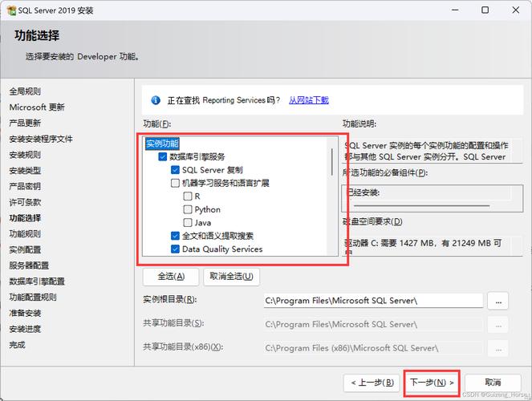Click the 共享功能目录(S) path field

click(373, 324)
